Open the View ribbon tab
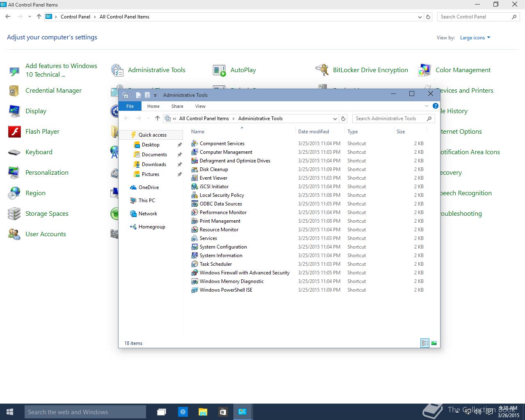This screenshot has height=420, width=525. [x=200, y=106]
